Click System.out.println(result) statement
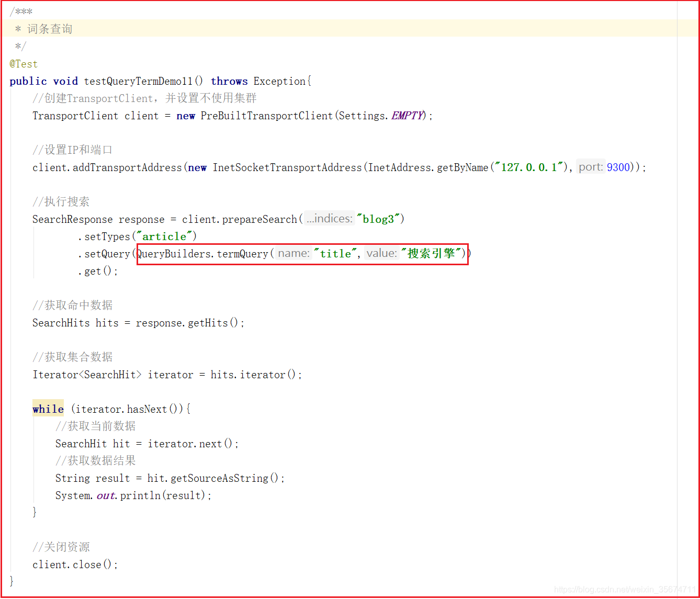The width and height of the screenshot is (700, 599). pyautogui.click(x=133, y=495)
